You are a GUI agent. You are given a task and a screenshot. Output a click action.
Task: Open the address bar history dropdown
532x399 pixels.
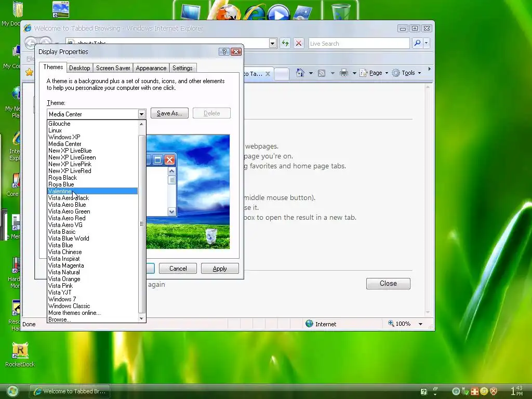click(272, 44)
